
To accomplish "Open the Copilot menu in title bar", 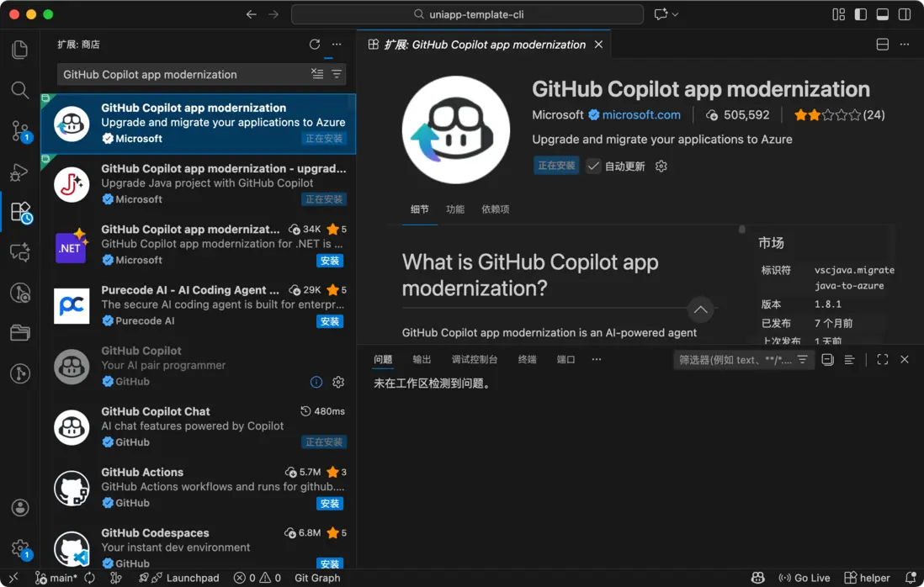I will 666,14.
